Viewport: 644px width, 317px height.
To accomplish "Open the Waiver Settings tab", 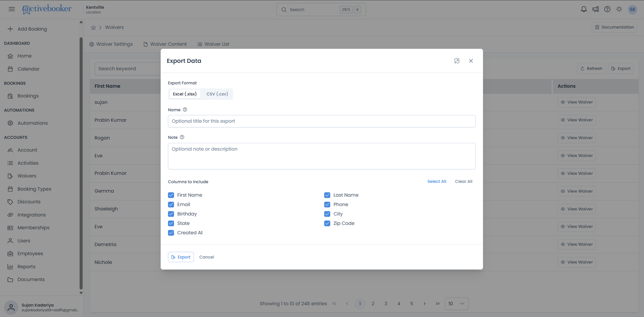I will [111, 44].
